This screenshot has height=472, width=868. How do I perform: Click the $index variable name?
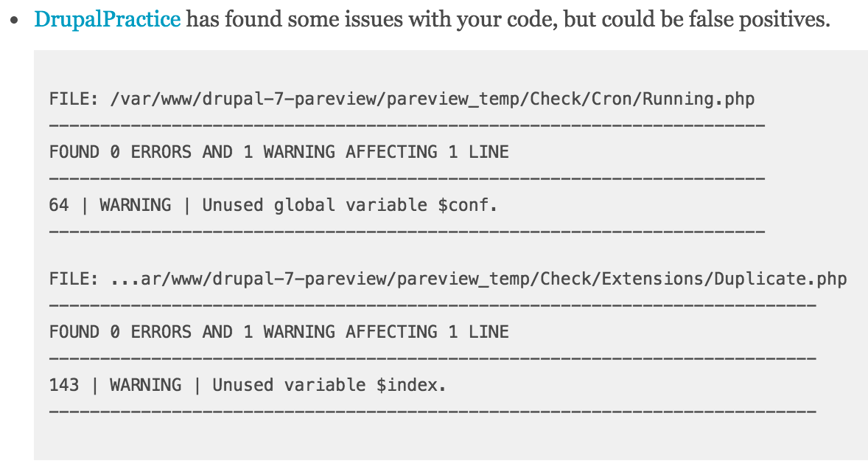[x=407, y=384]
